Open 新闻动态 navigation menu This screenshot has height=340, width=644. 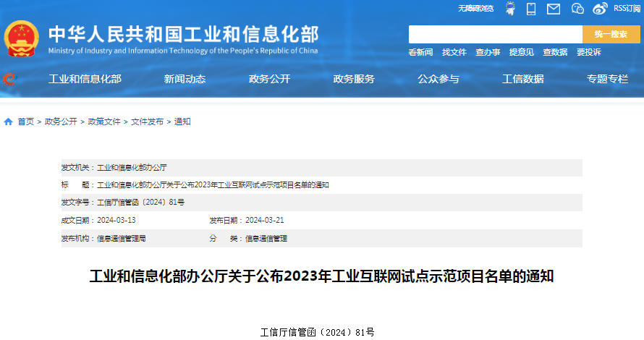click(185, 79)
